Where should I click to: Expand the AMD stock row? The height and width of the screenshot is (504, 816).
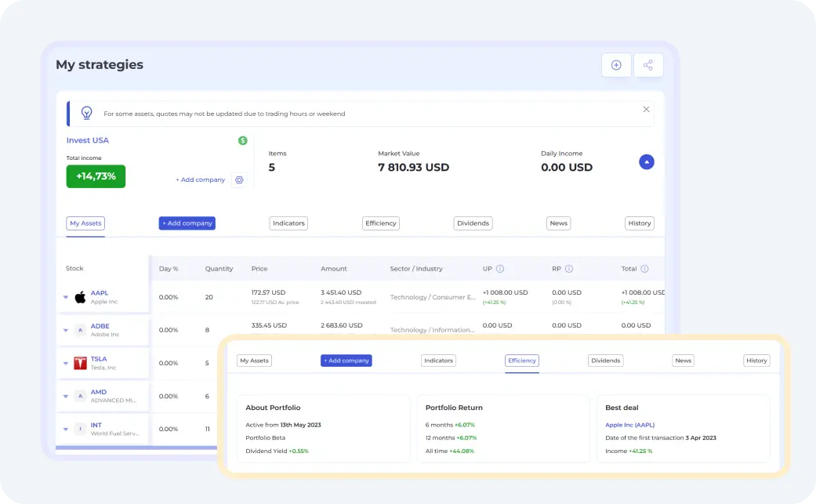pyautogui.click(x=66, y=397)
